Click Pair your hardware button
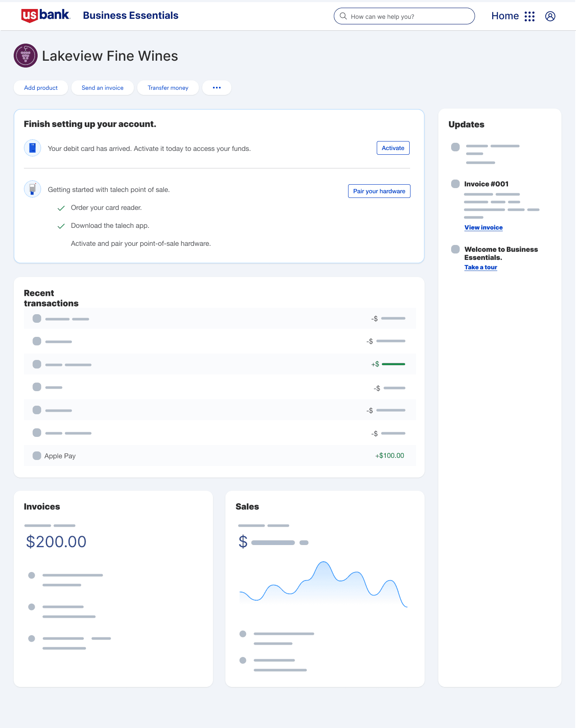The width and height of the screenshot is (576, 728). (x=379, y=191)
